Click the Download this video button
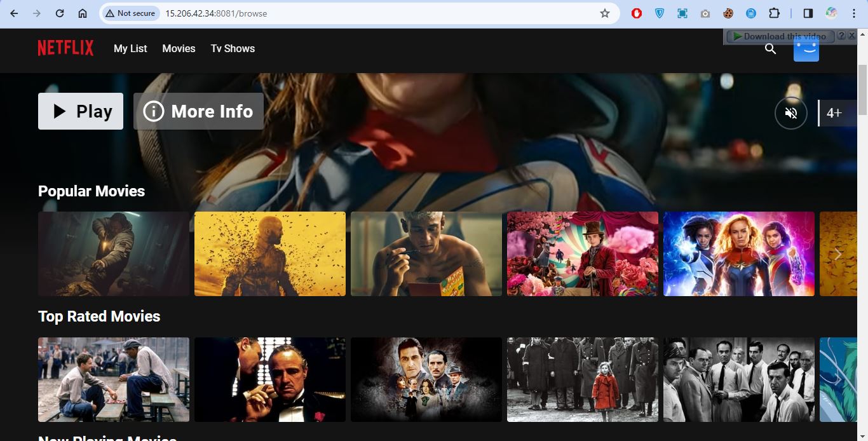The image size is (868, 441). (x=780, y=36)
